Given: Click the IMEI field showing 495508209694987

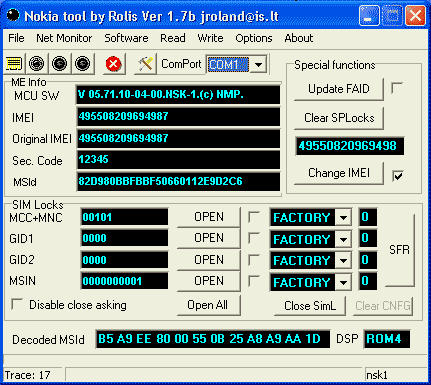Looking at the screenshot, I should [x=178, y=116].
